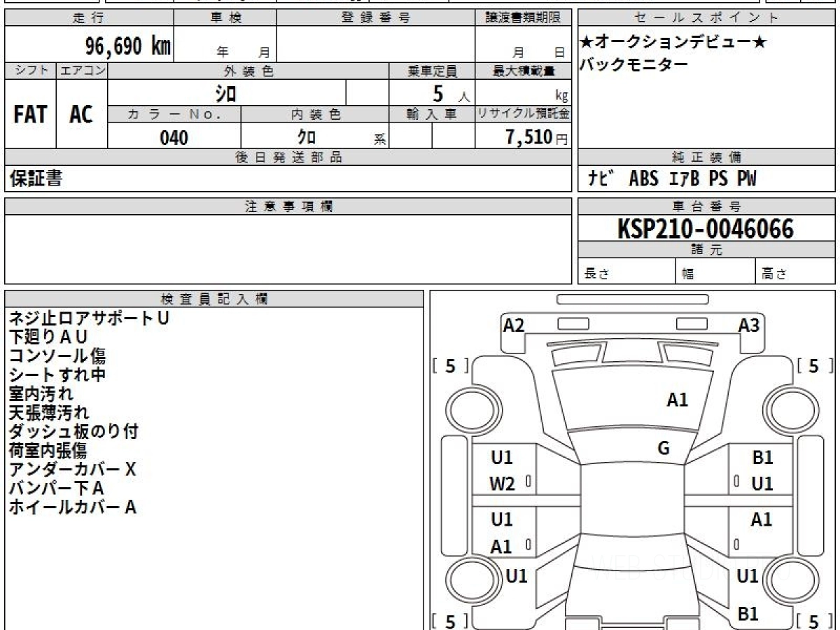The width and height of the screenshot is (840, 630).
Task: Select the ABS equipment item
Action: click(x=643, y=178)
